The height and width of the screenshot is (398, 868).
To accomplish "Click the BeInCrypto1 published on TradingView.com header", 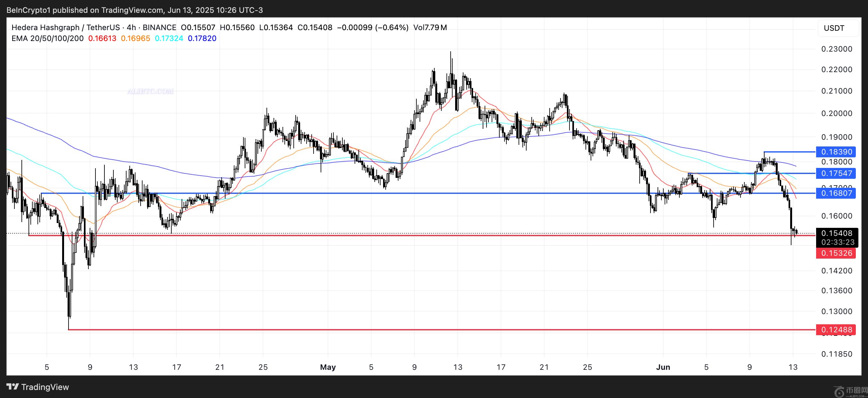I will (135, 10).
